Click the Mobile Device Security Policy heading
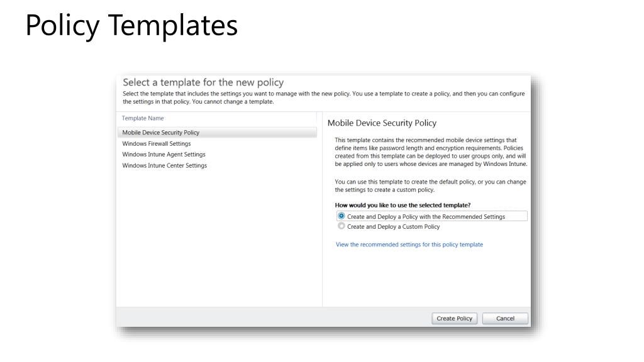644x362 pixels. tap(382, 123)
